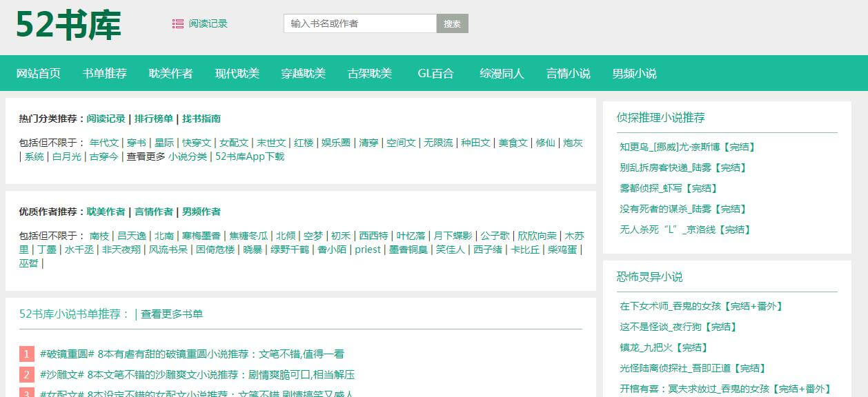Click the 找书指南 link
The image size is (868, 397).
click(201, 119)
